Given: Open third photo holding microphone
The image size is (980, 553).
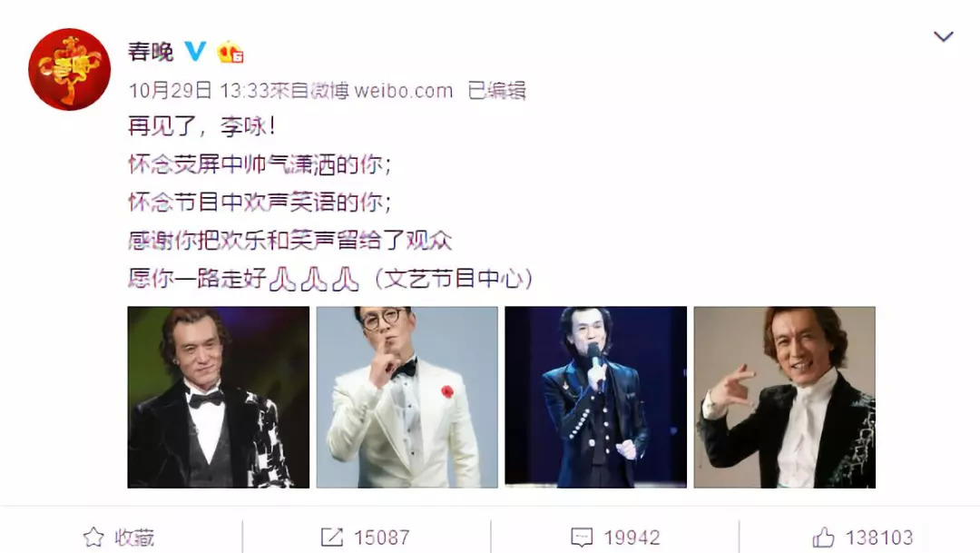Looking at the screenshot, I should point(595,397).
